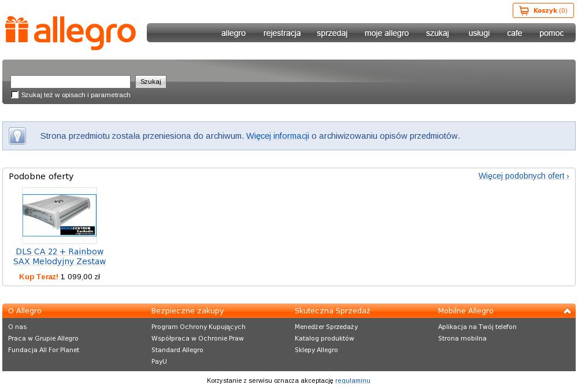Screen dimensions: 578x392
Task: Open Program Ochrony Kupujących link
Action: (x=198, y=327)
